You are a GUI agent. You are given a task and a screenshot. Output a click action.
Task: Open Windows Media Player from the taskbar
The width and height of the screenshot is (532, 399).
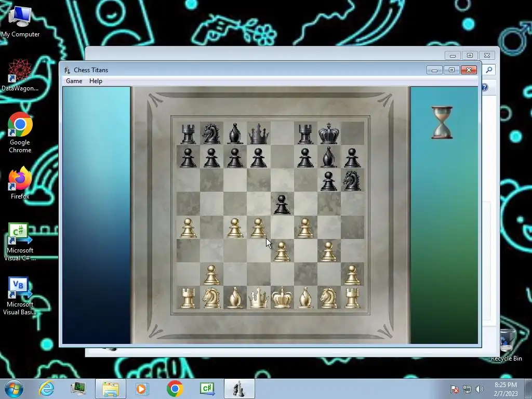[x=142, y=389]
